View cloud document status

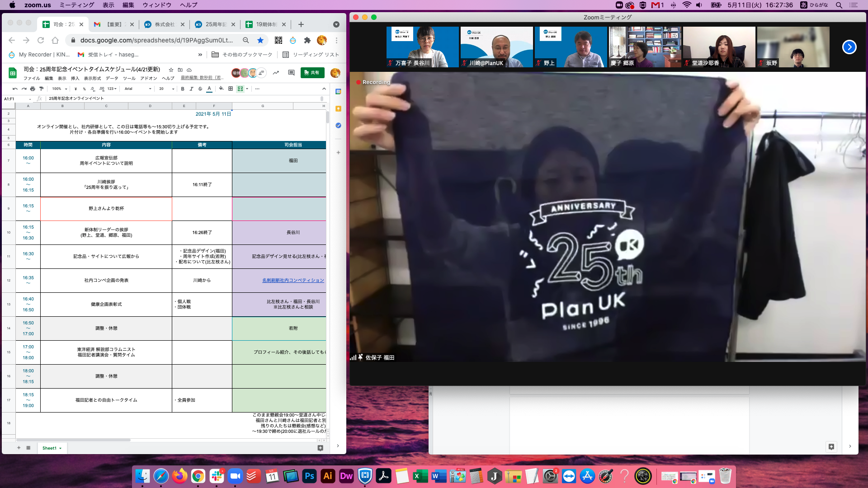[x=189, y=70]
